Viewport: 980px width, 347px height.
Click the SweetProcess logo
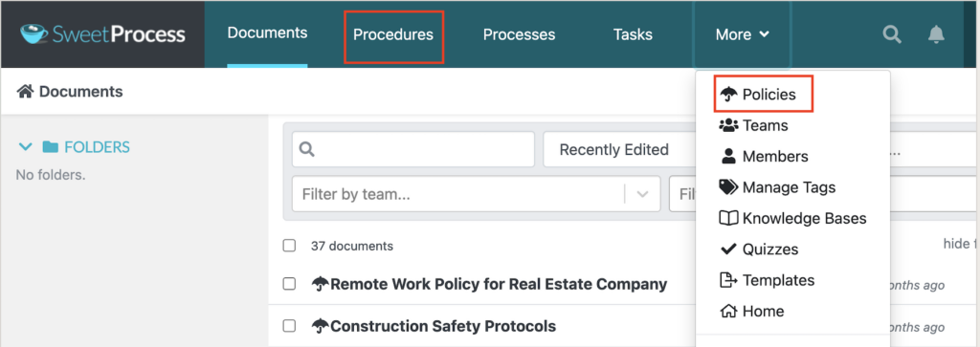[x=102, y=34]
